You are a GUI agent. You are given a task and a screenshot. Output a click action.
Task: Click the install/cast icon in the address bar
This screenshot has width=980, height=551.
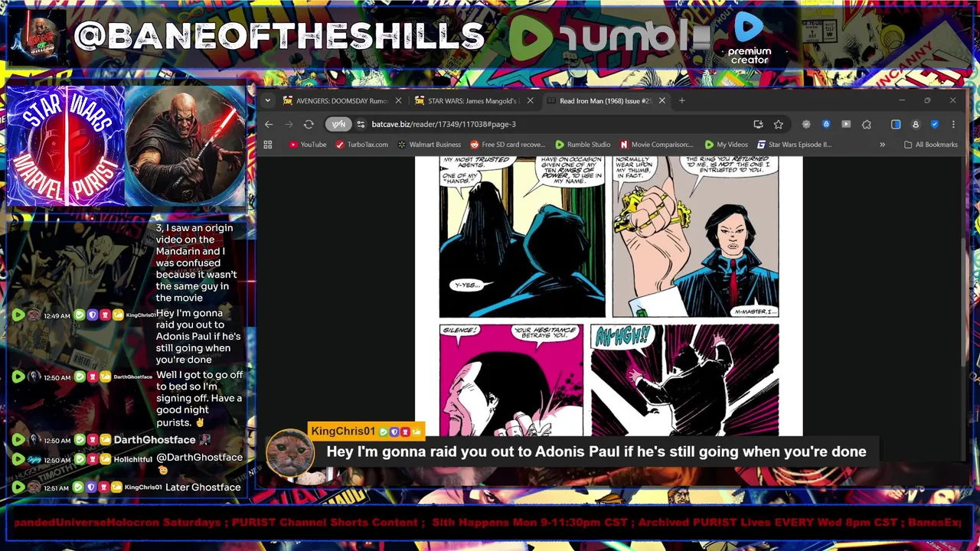click(758, 124)
